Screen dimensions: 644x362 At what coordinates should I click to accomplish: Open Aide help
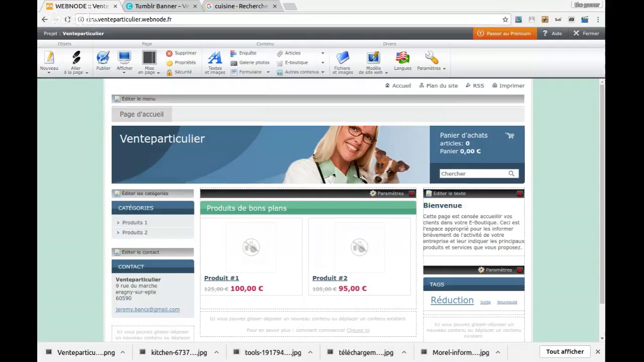[x=552, y=33]
